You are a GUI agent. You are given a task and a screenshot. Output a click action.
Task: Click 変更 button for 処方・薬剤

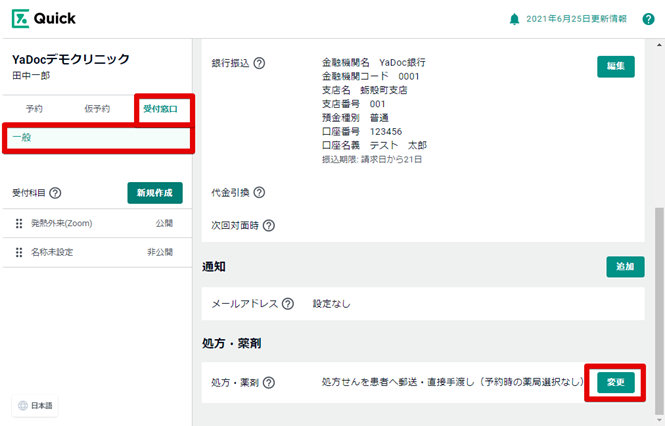615,382
